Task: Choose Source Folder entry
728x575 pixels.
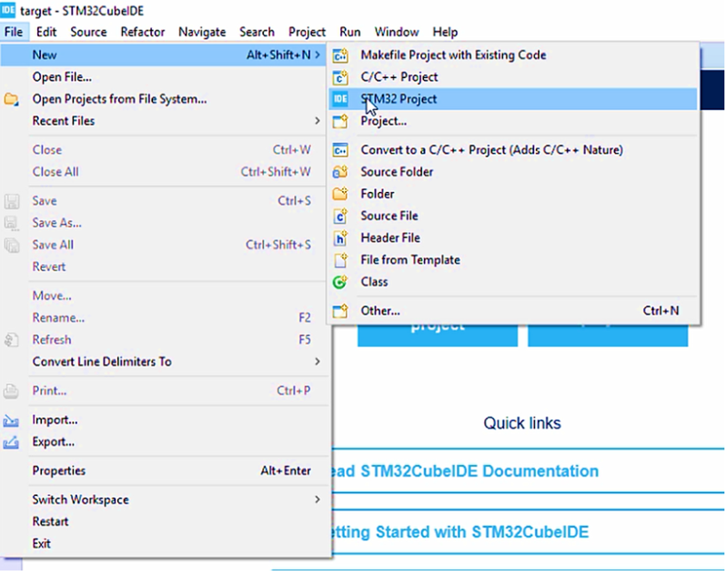Action: tap(513, 172)
